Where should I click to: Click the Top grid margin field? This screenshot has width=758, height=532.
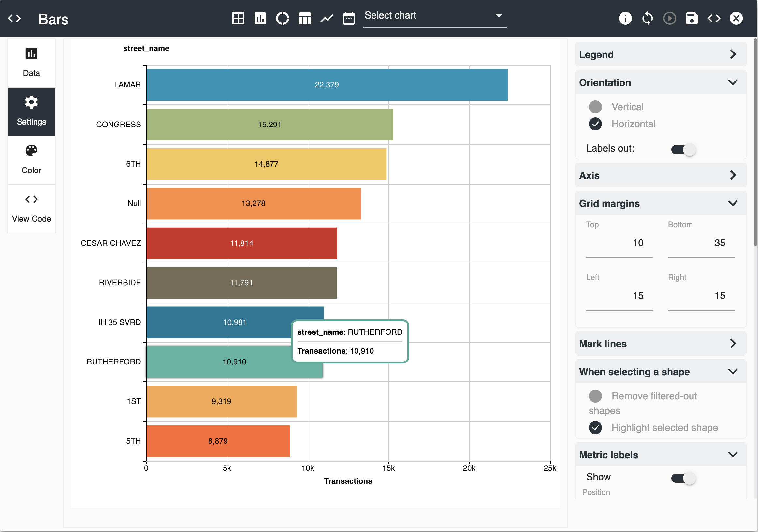[x=620, y=243]
